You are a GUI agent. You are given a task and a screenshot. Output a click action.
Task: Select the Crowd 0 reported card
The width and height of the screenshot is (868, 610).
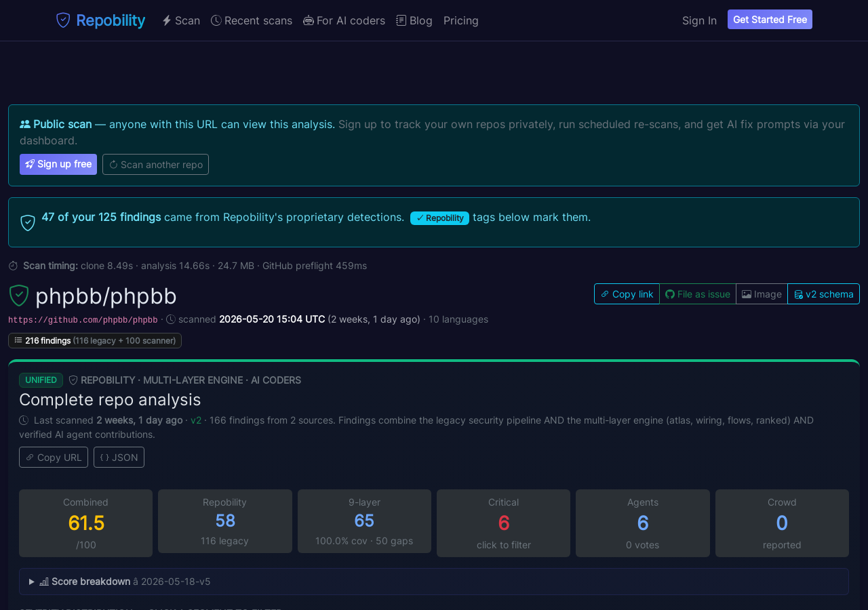coord(782,523)
